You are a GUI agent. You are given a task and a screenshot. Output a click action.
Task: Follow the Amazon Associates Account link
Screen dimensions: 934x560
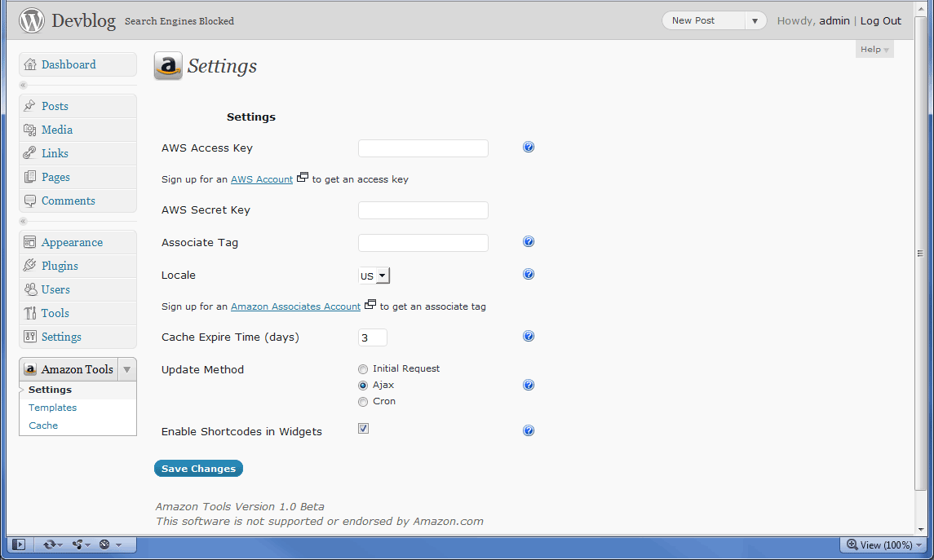click(x=295, y=306)
